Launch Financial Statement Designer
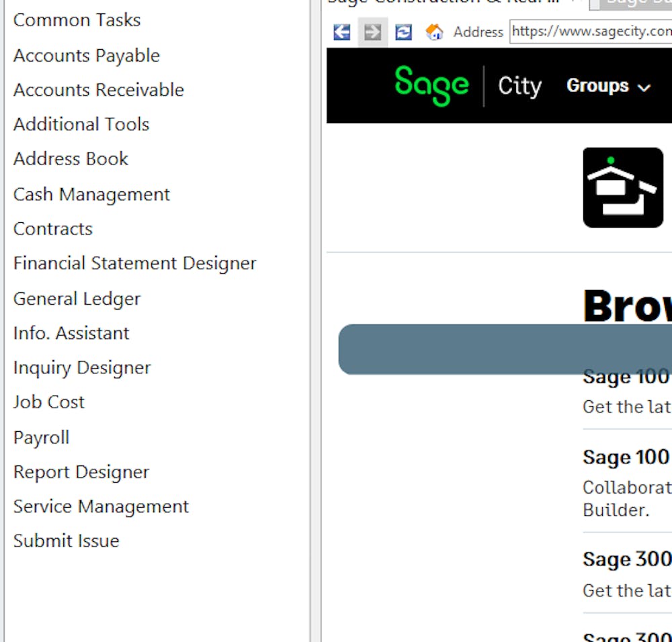672x642 pixels. [x=134, y=263]
